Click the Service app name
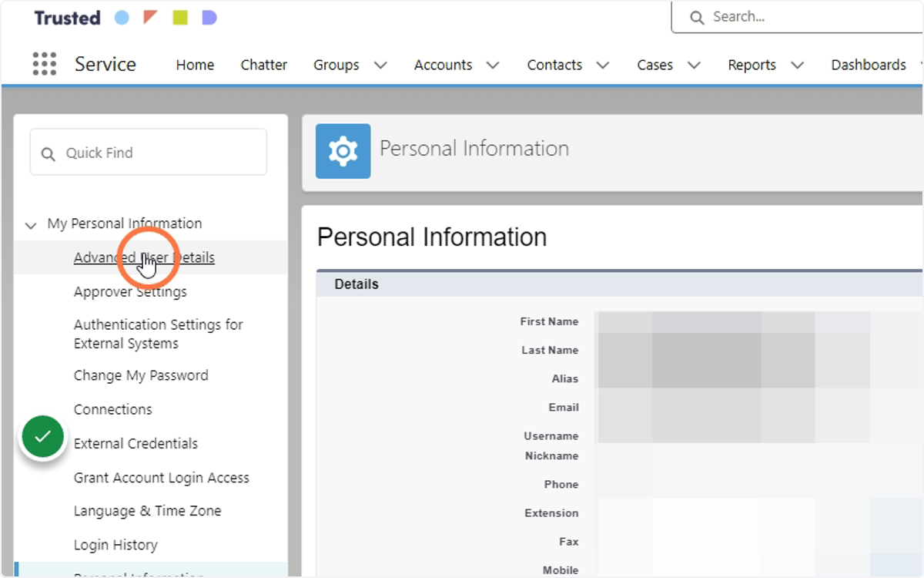This screenshot has width=924, height=578. coord(105,64)
